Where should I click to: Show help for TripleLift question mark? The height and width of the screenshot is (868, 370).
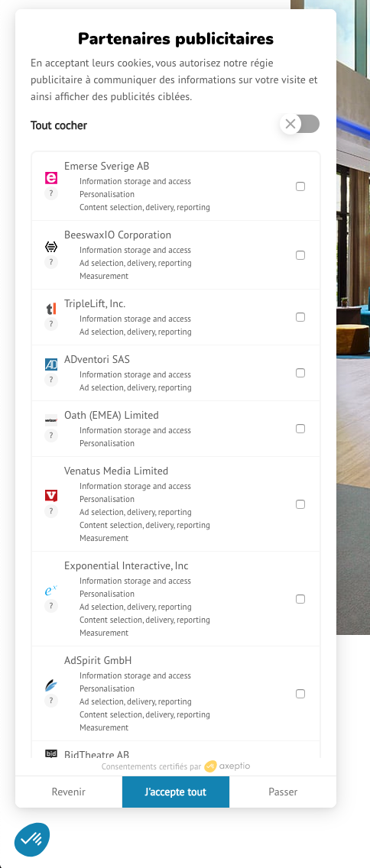[51, 325]
